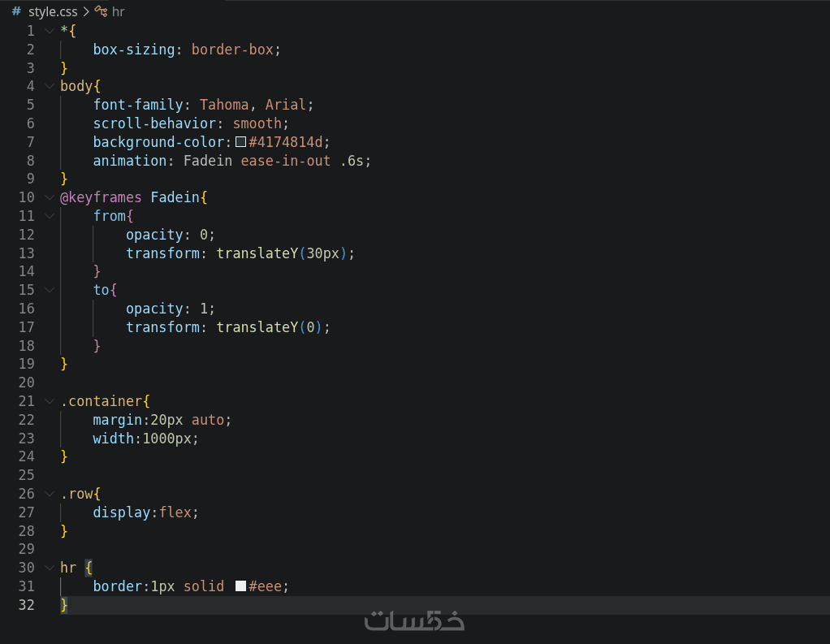Viewport: 830px width, 644px height.
Task: Collapse the from block fold arrow
Action: pyautogui.click(x=50, y=216)
